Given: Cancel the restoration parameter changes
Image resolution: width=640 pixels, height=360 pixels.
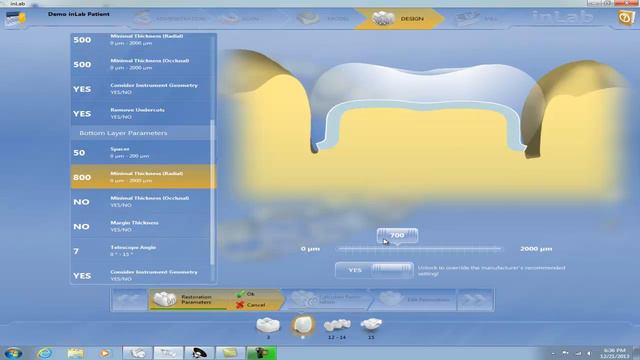Looking at the screenshot, I should click(x=251, y=304).
